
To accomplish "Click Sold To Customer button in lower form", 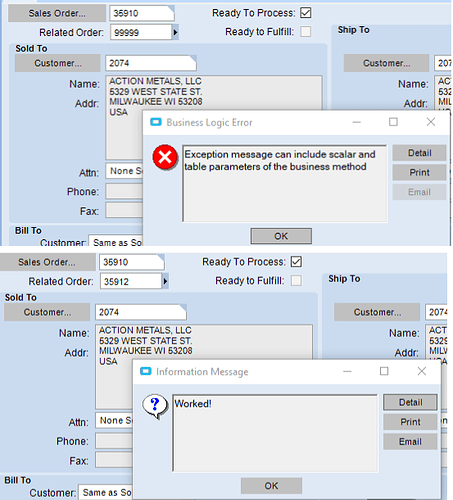I will click(47, 312).
